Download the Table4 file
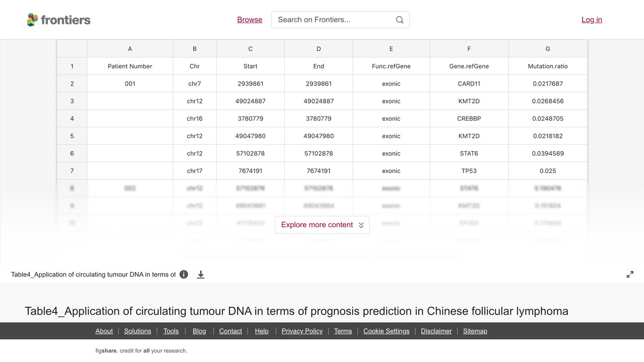The image size is (644, 362). point(201,275)
